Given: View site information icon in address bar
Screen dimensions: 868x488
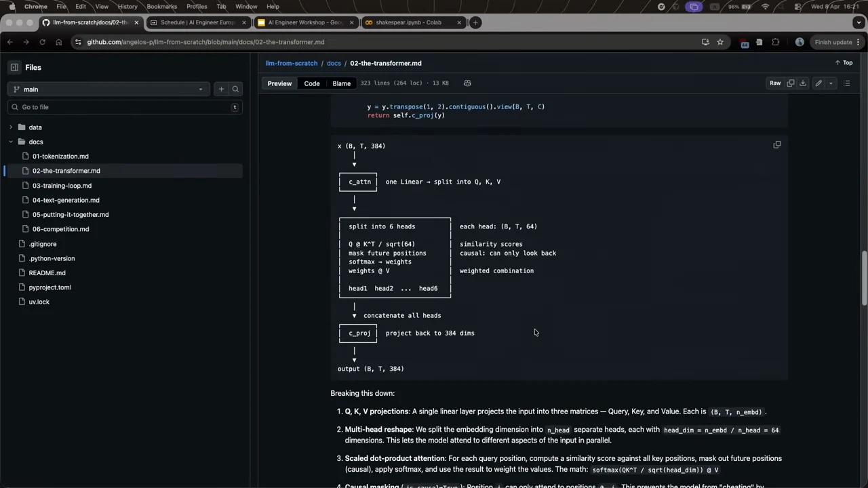Looking at the screenshot, I should [x=78, y=42].
